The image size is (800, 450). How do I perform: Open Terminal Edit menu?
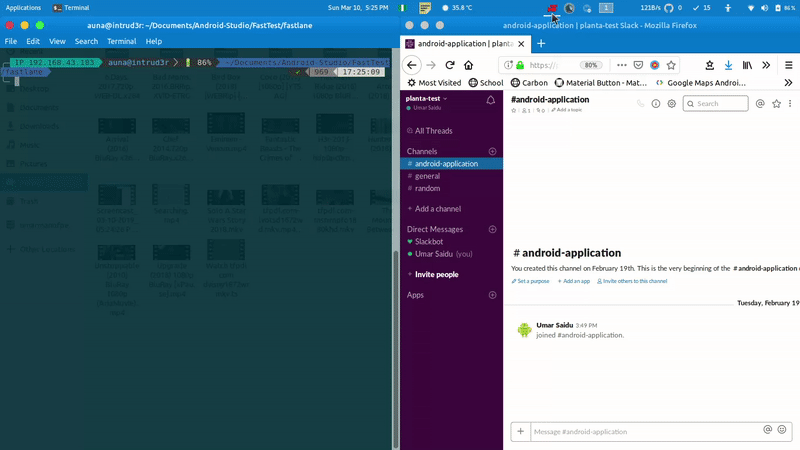pos(33,41)
